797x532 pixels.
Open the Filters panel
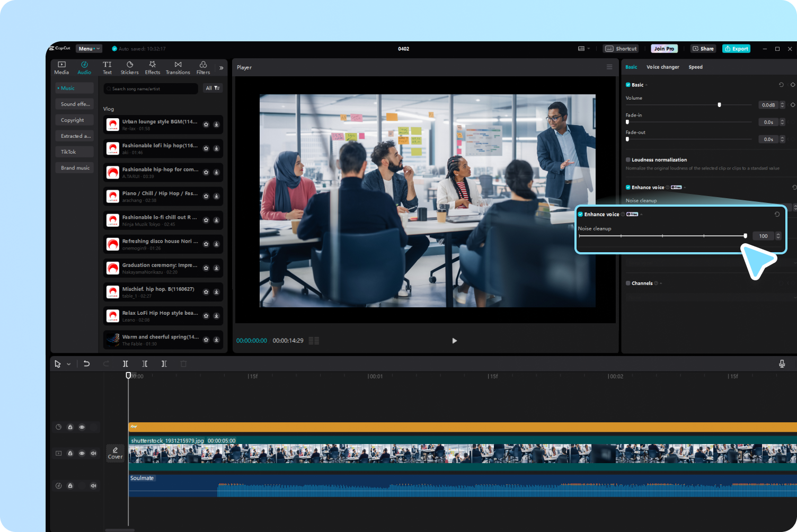(x=203, y=68)
